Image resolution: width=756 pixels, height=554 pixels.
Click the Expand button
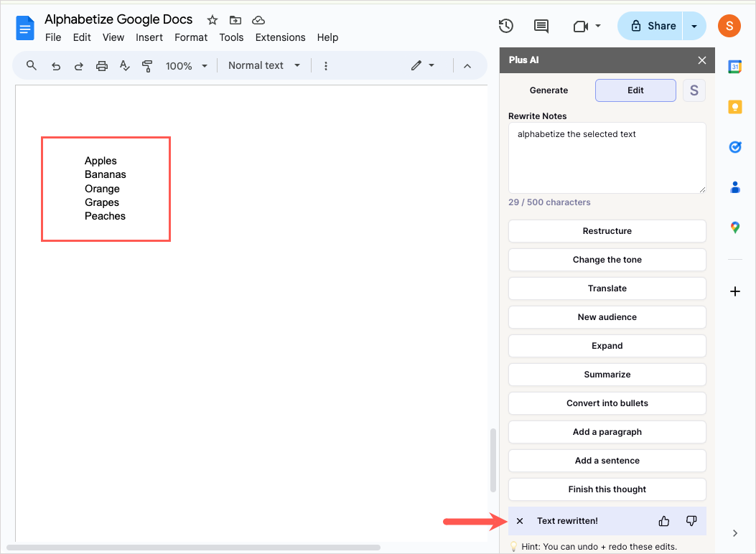(607, 346)
